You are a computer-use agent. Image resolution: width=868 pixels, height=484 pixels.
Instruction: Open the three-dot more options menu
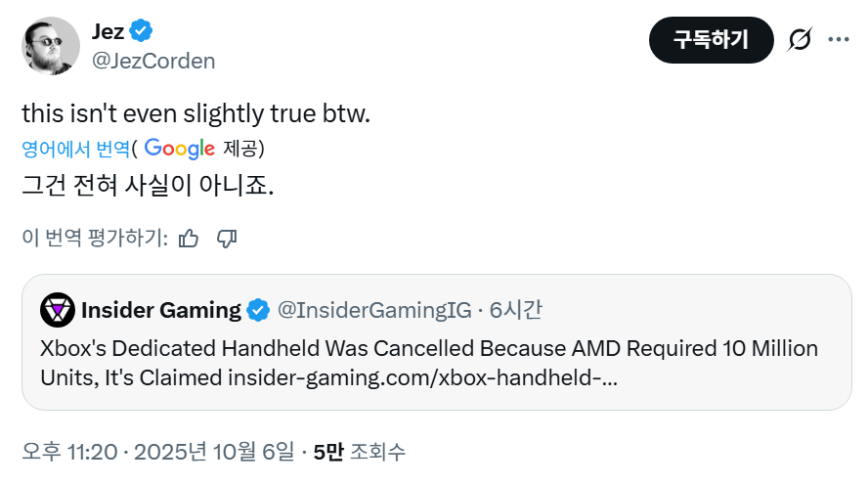click(x=839, y=40)
